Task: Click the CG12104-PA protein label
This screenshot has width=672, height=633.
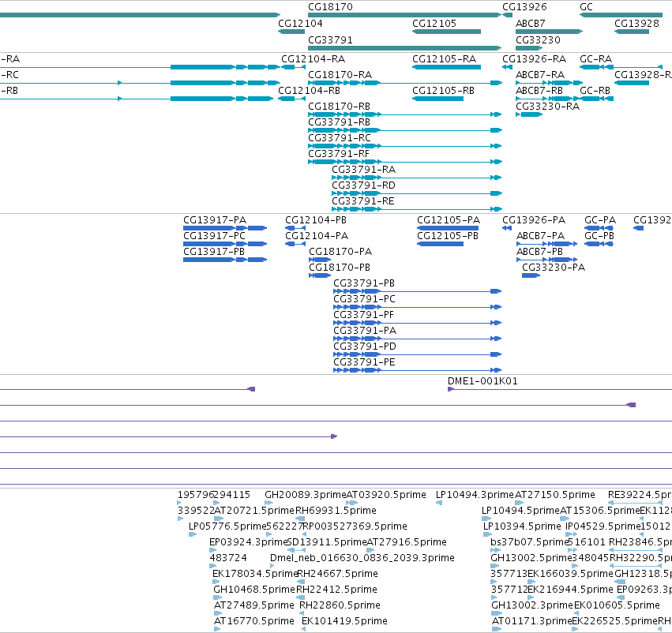Action: pos(317,236)
